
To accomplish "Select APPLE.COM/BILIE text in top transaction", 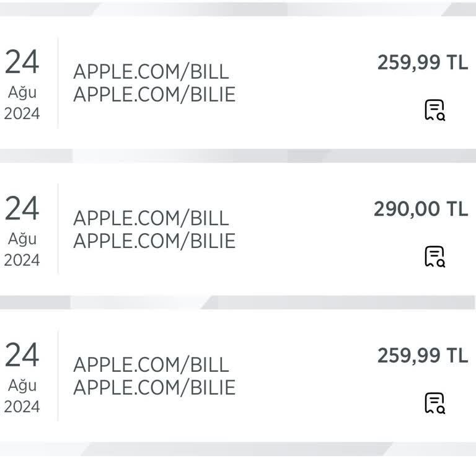I will (x=154, y=95).
